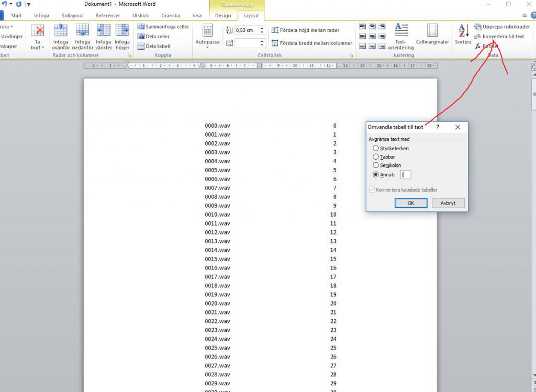Select the Semikolon radio option
This screenshot has height=392, width=536.
point(376,165)
